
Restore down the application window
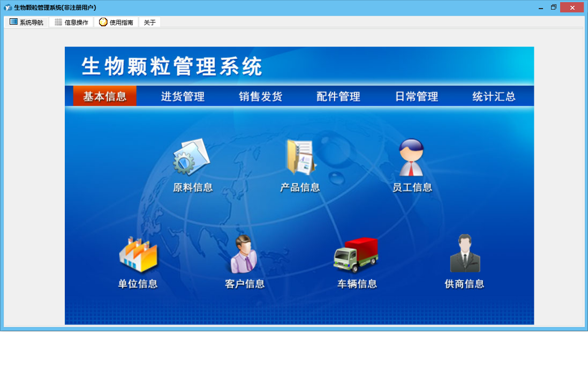tap(554, 8)
